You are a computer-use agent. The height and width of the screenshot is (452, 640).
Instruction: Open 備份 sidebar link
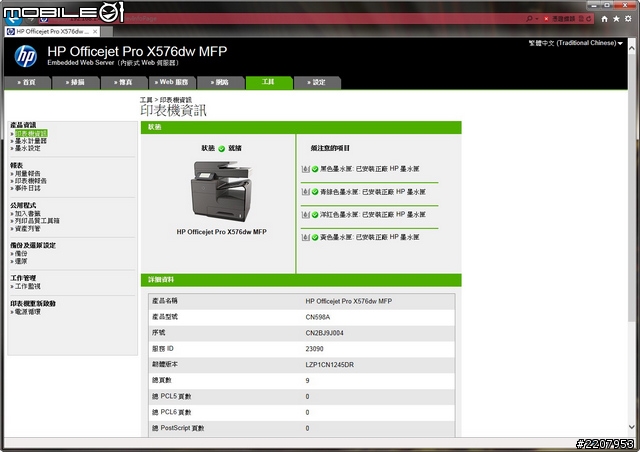coord(21,254)
